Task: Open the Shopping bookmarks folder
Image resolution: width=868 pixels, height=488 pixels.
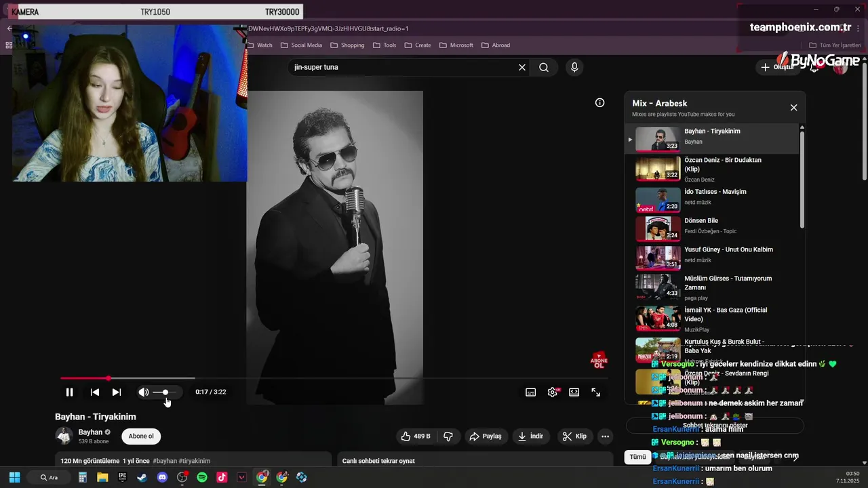Action: click(x=347, y=45)
